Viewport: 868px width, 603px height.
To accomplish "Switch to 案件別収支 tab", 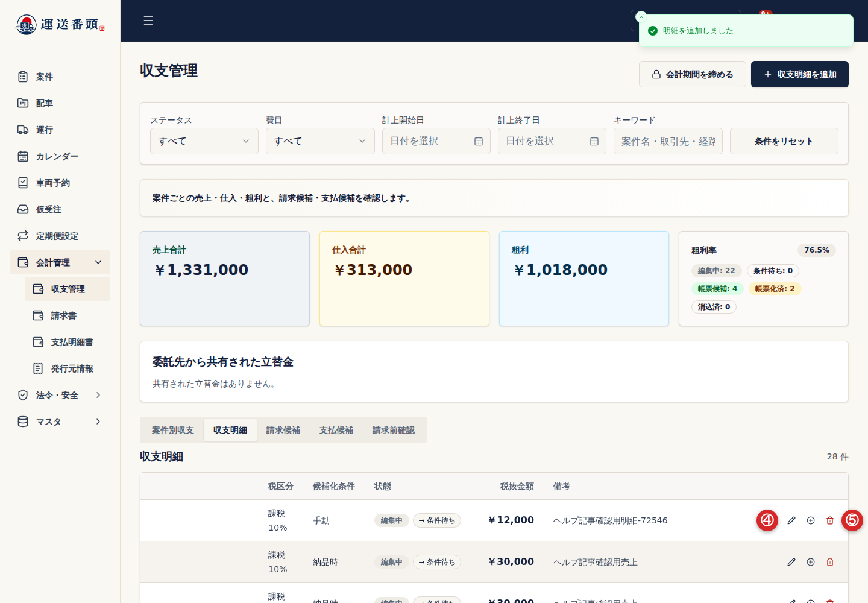I will pyautogui.click(x=173, y=430).
